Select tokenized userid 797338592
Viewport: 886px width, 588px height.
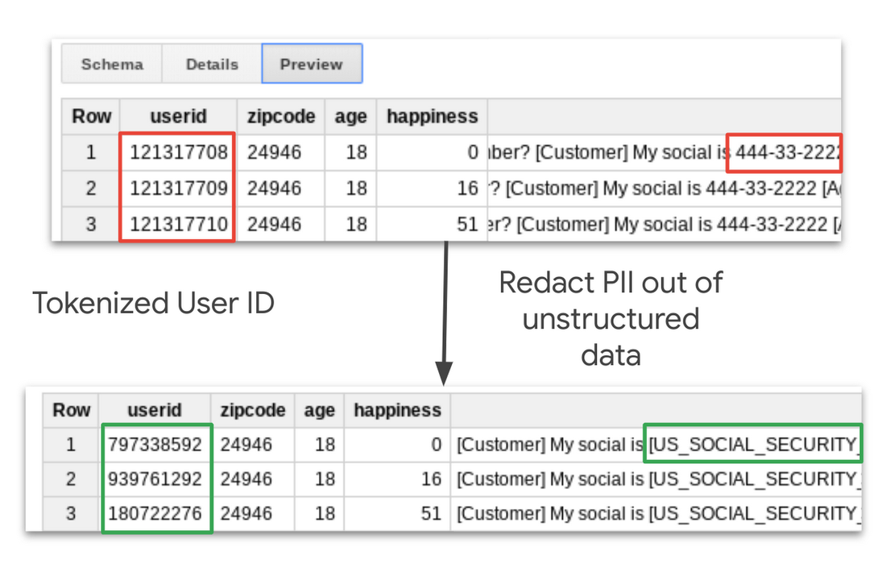(x=155, y=445)
